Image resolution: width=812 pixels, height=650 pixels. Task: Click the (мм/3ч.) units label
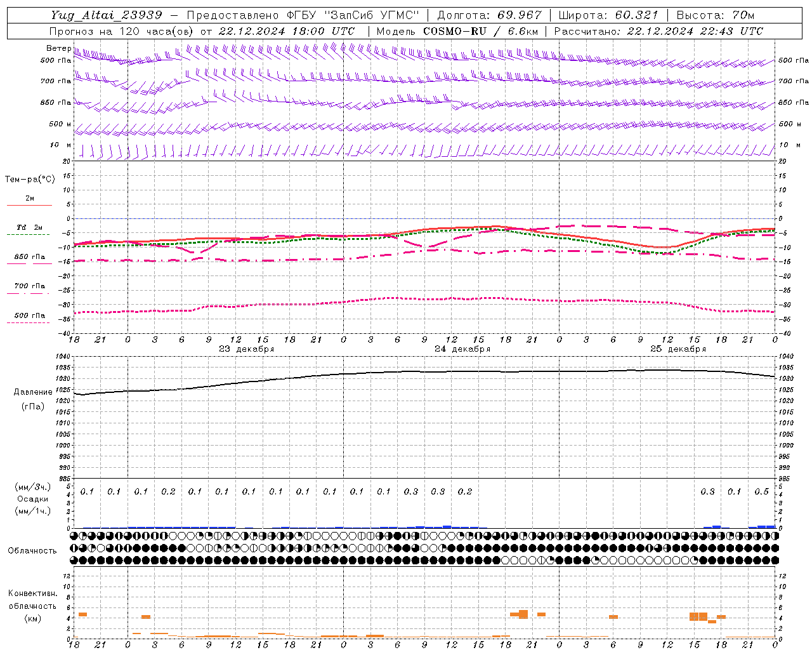(33, 487)
